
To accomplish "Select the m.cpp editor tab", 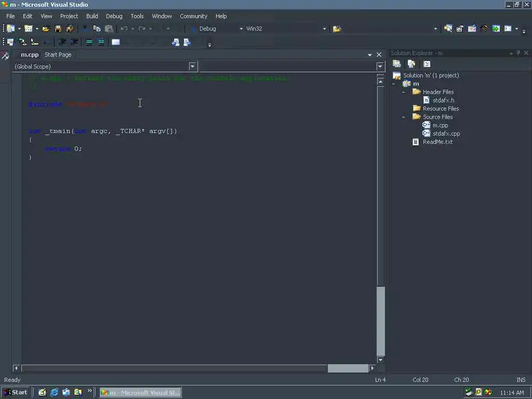I will (x=30, y=55).
